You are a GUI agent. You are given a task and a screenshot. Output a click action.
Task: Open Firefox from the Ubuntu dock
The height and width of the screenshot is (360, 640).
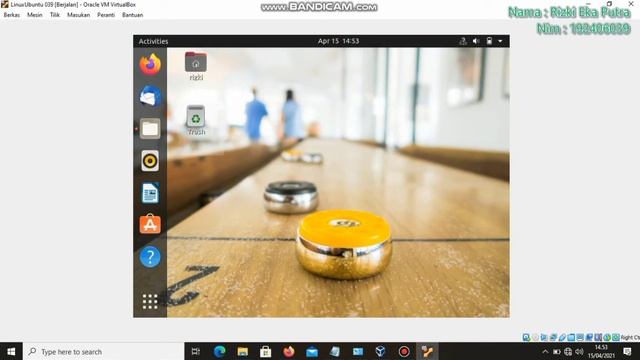pyautogui.click(x=150, y=64)
